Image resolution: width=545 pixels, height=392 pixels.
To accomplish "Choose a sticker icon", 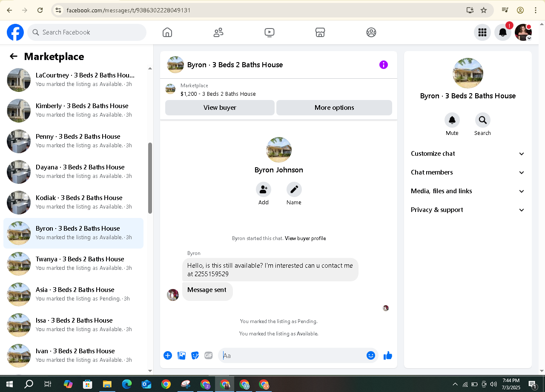I will [195, 355].
